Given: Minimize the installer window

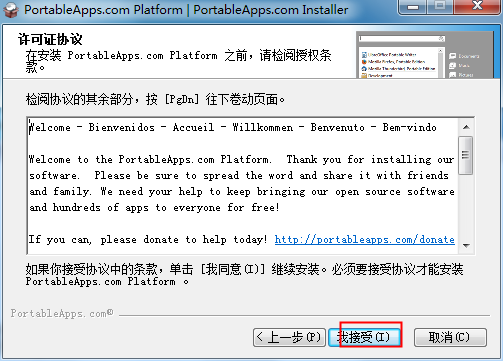Looking at the screenshot, I should pyautogui.click(x=413, y=7).
